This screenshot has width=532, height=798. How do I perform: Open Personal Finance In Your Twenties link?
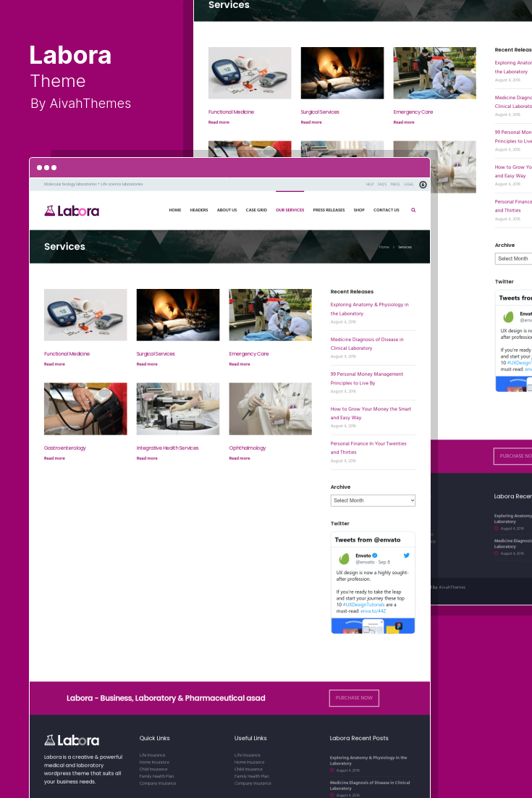point(368,448)
